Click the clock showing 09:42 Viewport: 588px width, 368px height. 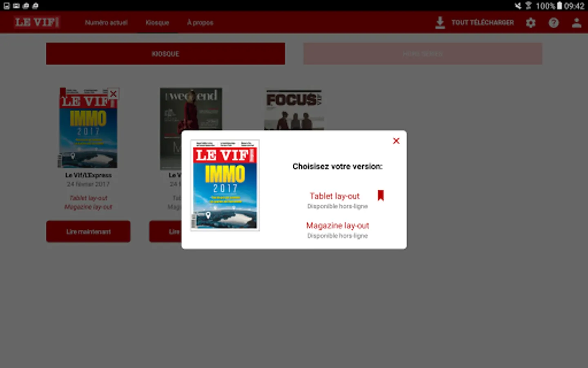click(x=574, y=6)
